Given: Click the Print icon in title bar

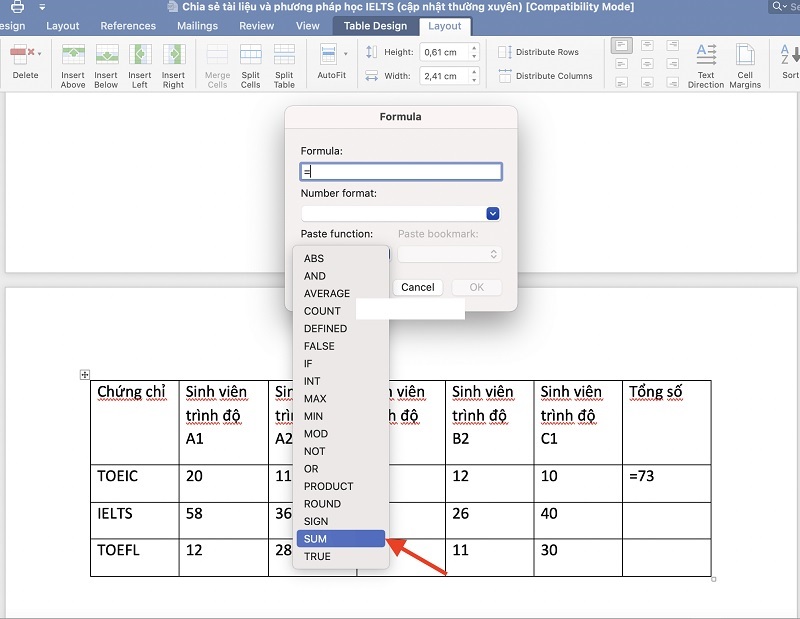Looking at the screenshot, I should [17, 7].
